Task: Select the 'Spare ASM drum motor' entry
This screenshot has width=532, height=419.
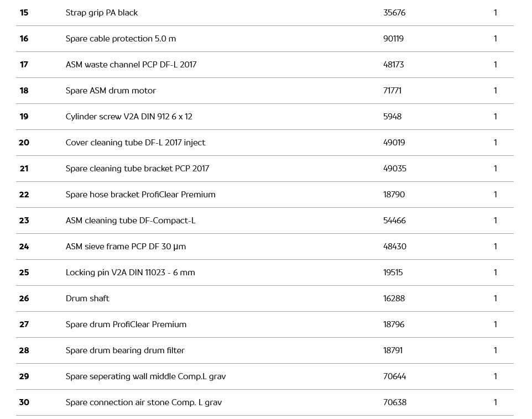Action: [111, 91]
